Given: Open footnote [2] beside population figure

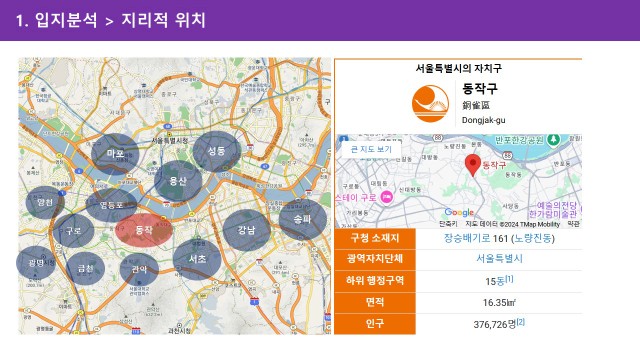Looking at the screenshot, I should [x=520, y=322].
